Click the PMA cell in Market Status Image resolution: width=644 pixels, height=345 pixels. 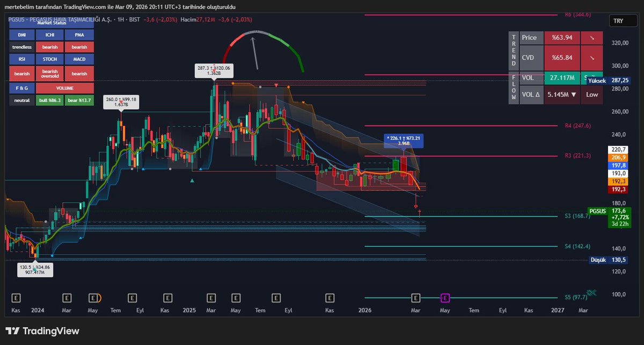pos(79,34)
